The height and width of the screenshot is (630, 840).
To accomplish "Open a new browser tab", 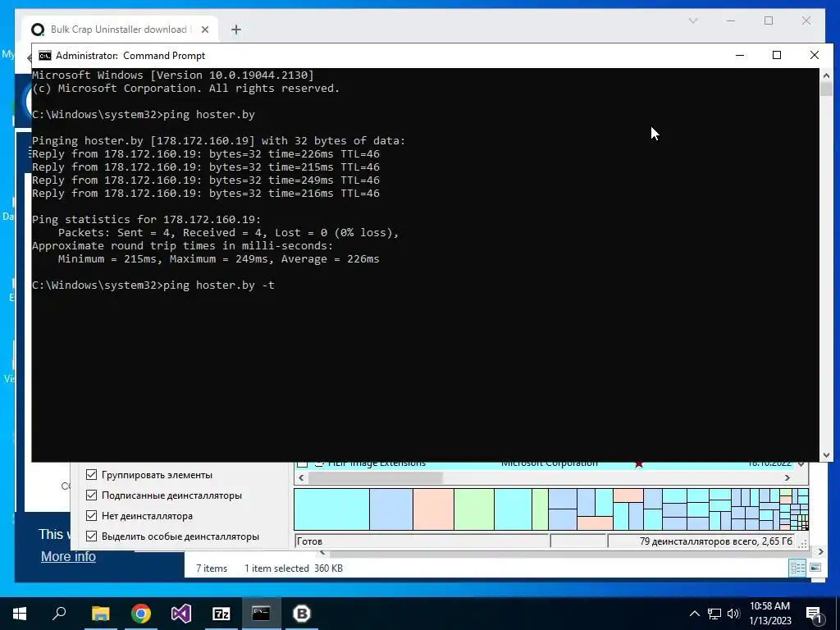I will point(236,30).
